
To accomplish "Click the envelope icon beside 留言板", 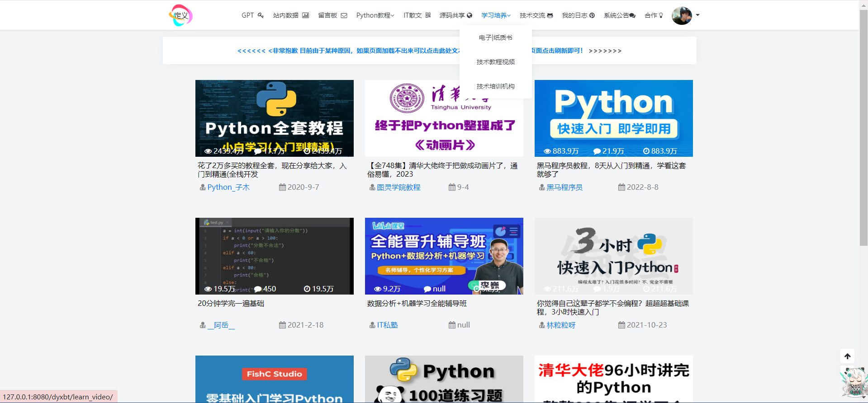I will (344, 15).
